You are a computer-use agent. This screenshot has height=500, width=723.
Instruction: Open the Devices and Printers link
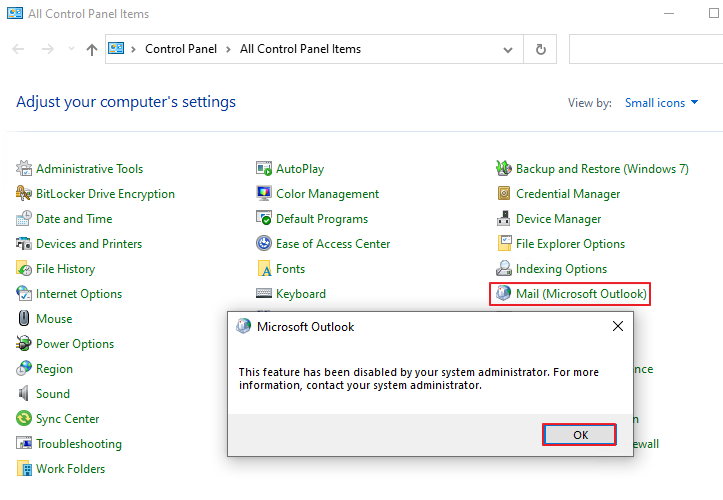pyautogui.click(x=89, y=244)
